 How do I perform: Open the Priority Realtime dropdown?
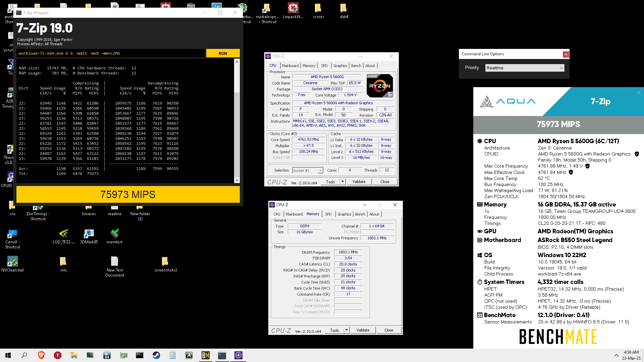pyautogui.click(x=525, y=68)
